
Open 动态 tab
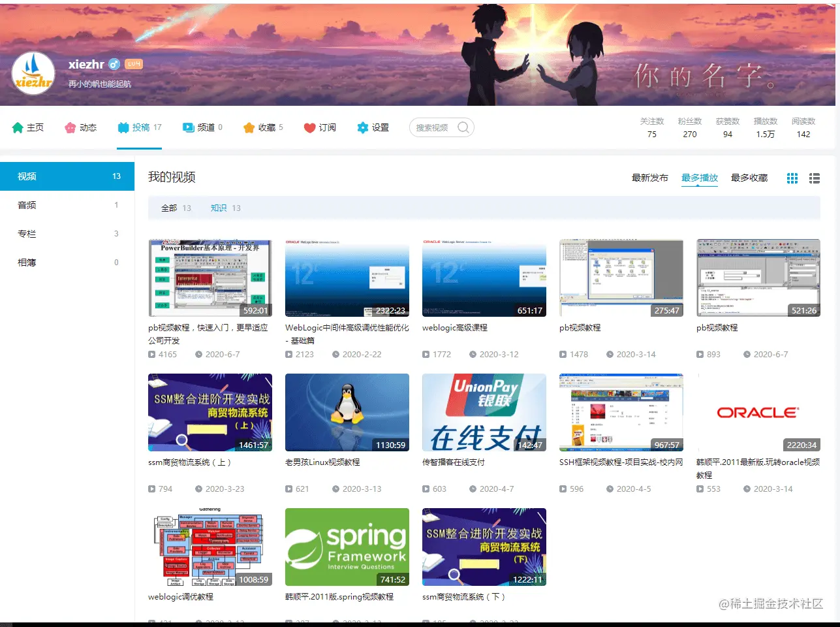81,127
